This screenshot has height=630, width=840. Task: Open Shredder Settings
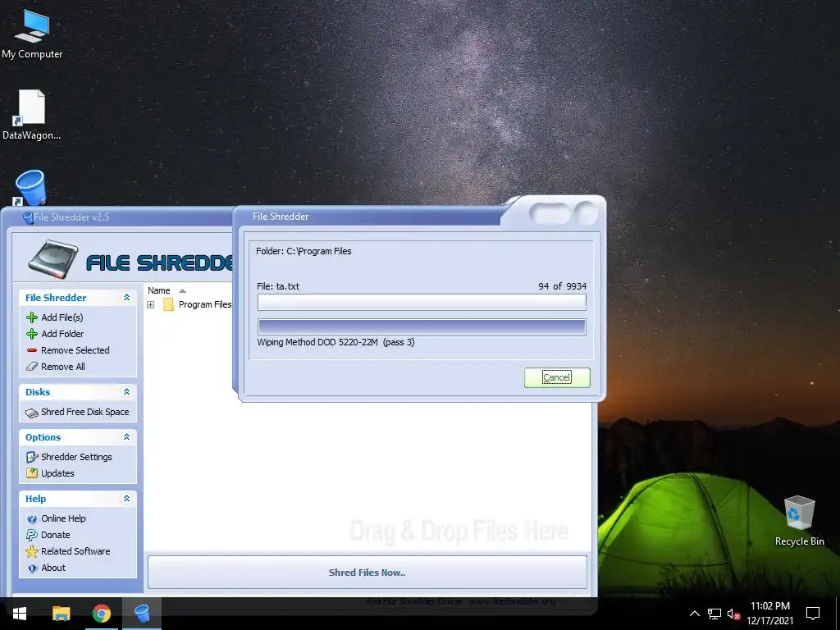(x=76, y=457)
